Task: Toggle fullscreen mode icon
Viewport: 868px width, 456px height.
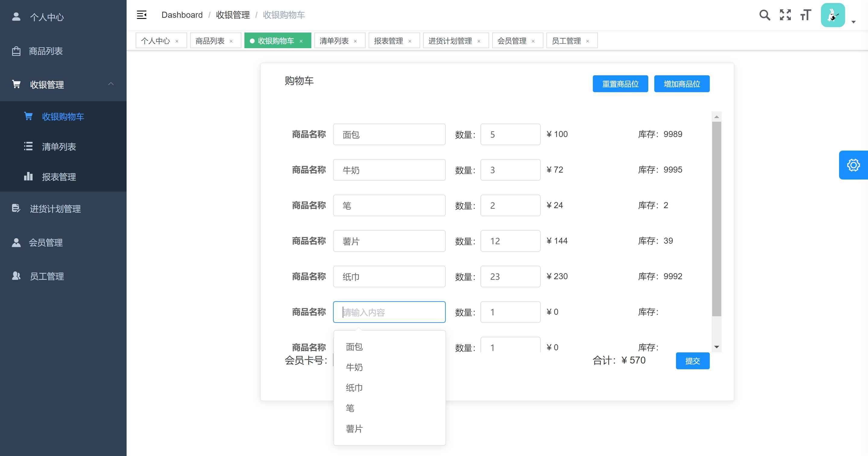Action: pyautogui.click(x=785, y=15)
